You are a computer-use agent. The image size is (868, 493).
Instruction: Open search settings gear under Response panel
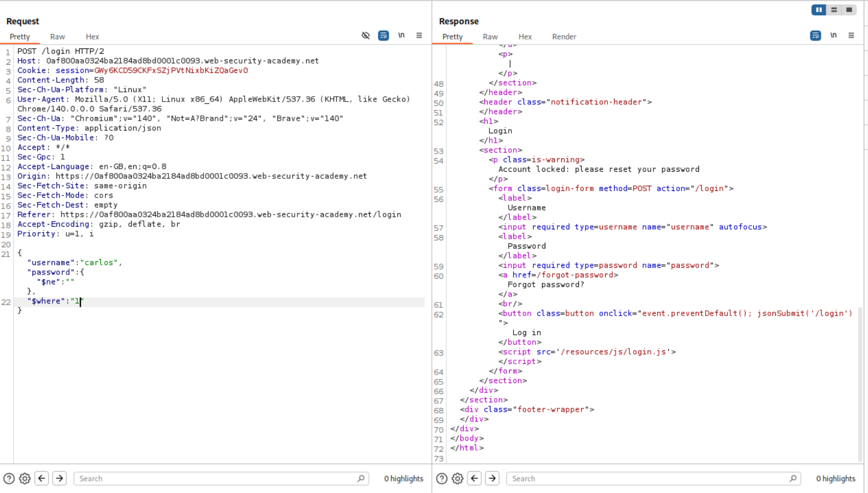tap(458, 479)
